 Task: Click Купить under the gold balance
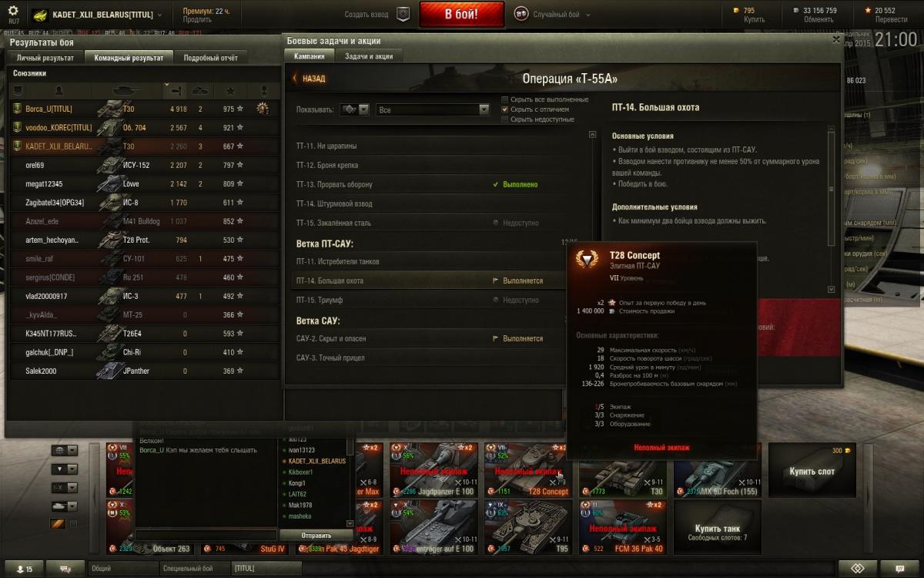pyautogui.click(x=754, y=19)
